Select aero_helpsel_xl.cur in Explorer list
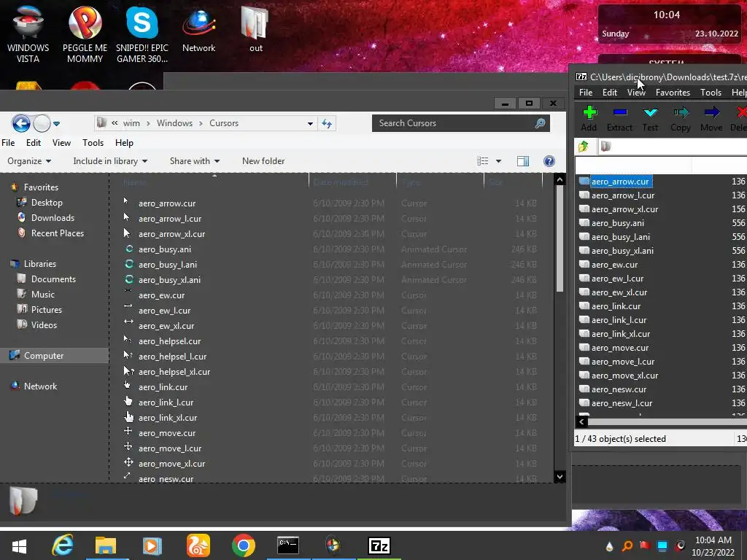Screen dimensions: 747x560 click(x=174, y=372)
